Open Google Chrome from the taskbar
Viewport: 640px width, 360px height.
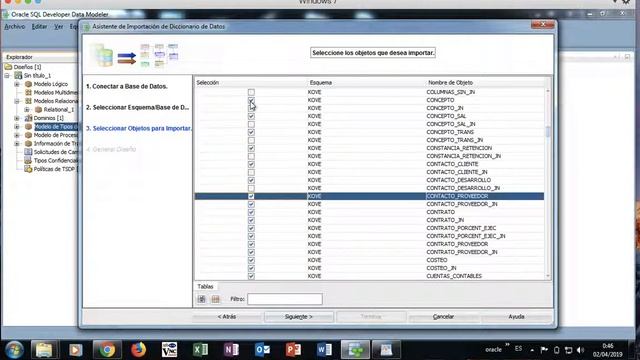107,350
